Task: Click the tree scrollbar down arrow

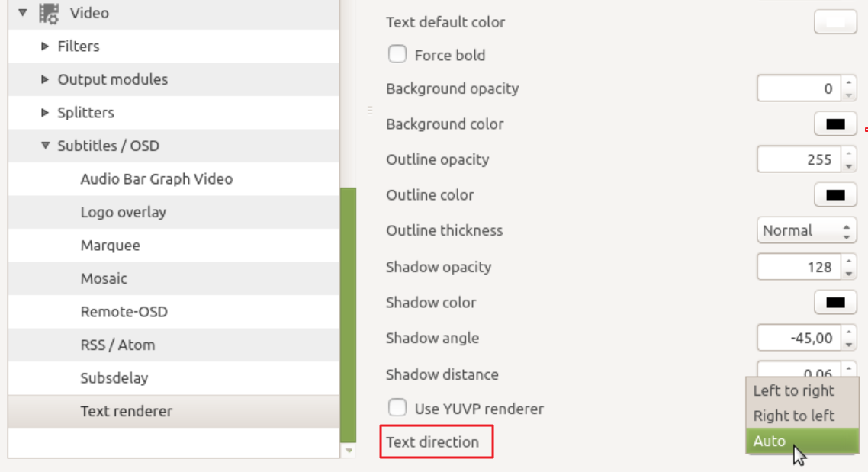Action: coord(349,451)
